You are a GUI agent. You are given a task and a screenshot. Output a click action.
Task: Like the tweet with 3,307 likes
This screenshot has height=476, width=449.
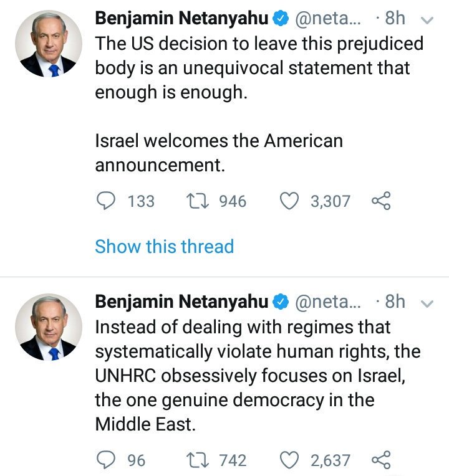click(x=290, y=201)
